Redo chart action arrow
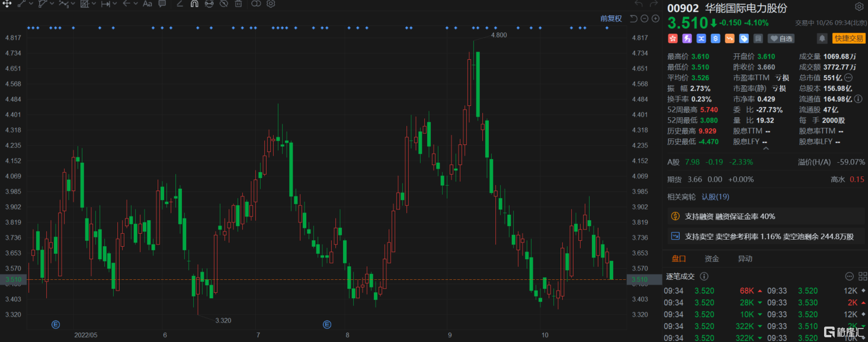Screen dimensions: 868x342 pos(654,4)
